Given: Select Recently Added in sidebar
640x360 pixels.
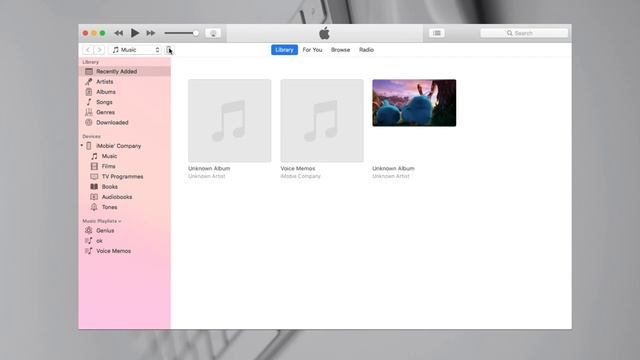Looking at the screenshot, I should point(124,71).
